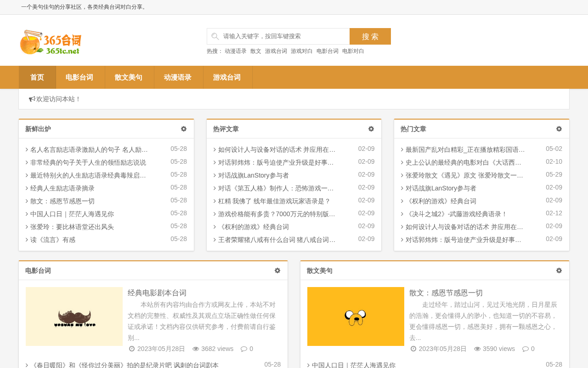Click the gear icon in 热评文章 panel
The image size is (588, 368).
371,129
